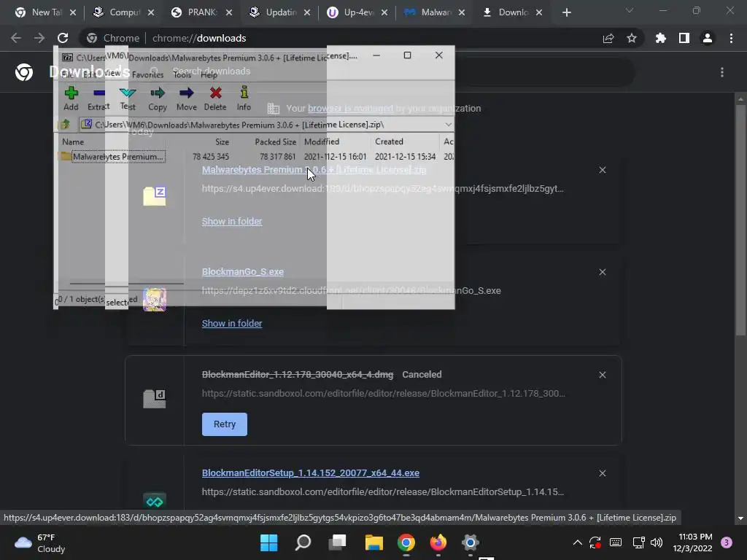The image size is (747, 560).
Task: Select the Malwarebytes Premium folder row
Action: click(x=257, y=157)
